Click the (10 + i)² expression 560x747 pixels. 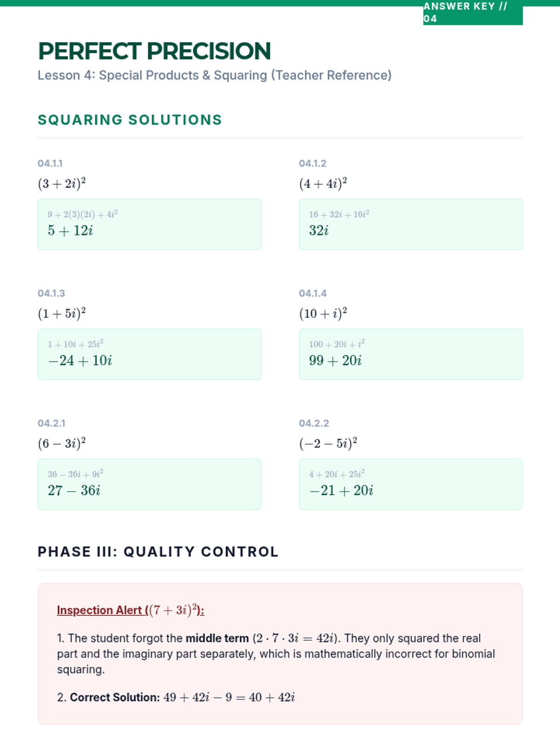pos(323,313)
